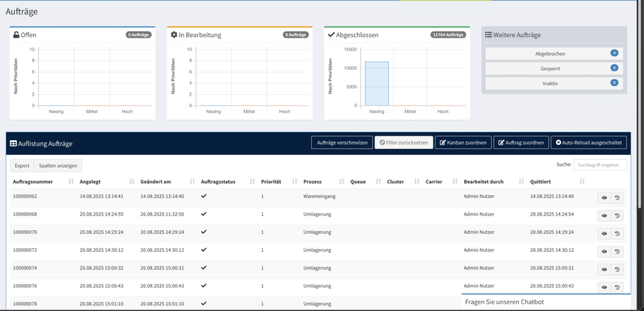Open history for order 100000068
644x311 pixels.
coord(617,216)
